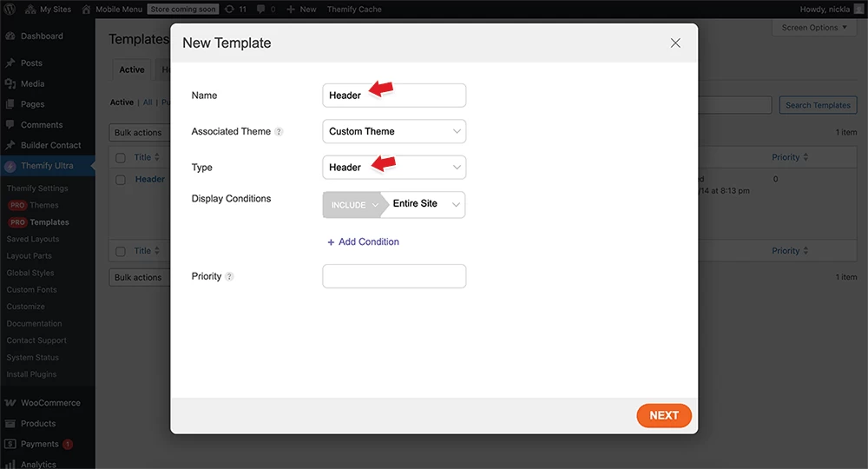
Task: Select Themify Cache in admin bar
Action: (x=353, y=9)
